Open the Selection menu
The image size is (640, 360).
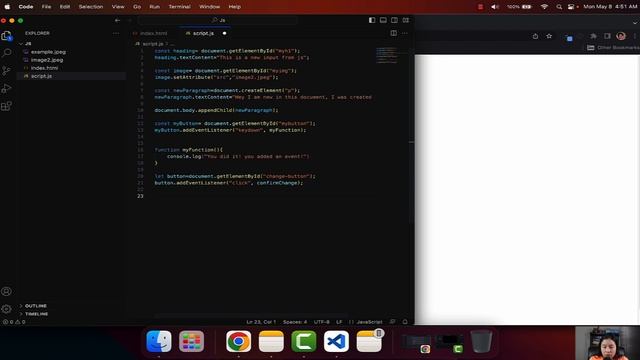91,7
